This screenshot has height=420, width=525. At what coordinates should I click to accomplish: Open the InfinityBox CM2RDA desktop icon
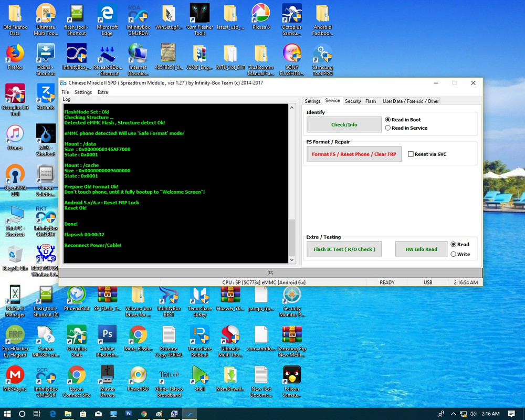tap(138, 19)
